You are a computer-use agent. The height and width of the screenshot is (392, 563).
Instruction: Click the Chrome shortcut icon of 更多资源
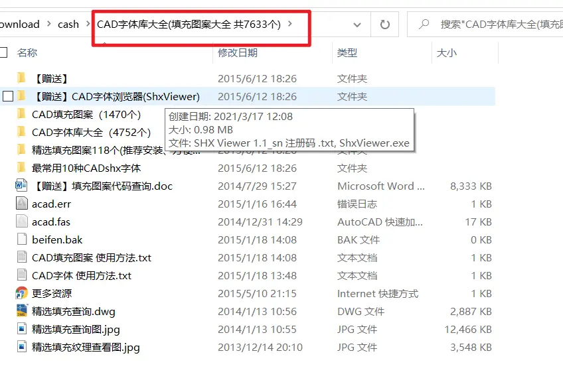coord(21,293)
